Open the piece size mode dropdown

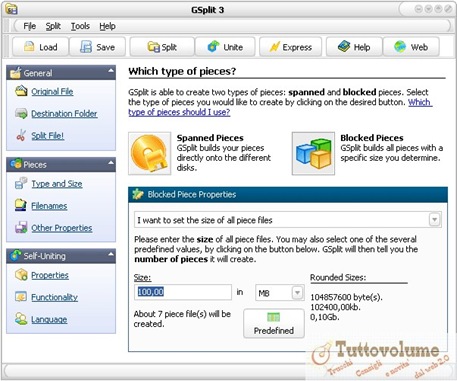(434, 220)
